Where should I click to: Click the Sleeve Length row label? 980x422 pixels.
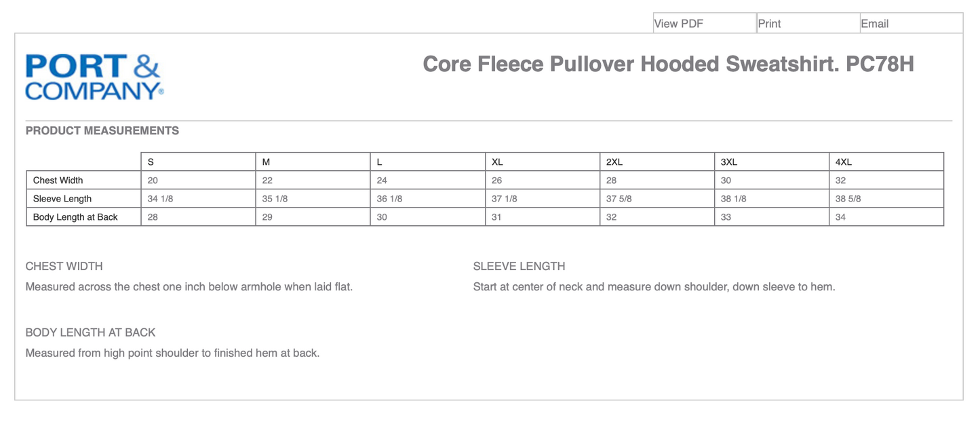[x=62, y=198]
